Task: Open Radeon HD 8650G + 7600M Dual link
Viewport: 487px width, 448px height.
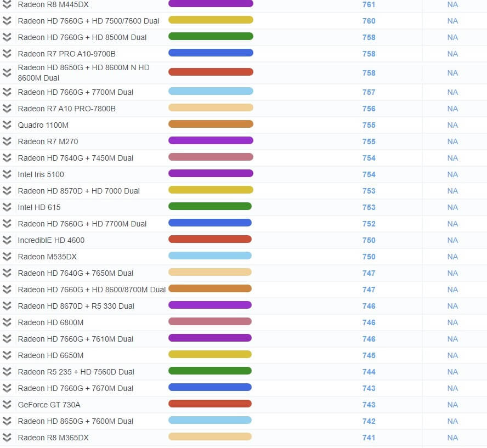Action: pyautogui.click(x=76, y=422)
